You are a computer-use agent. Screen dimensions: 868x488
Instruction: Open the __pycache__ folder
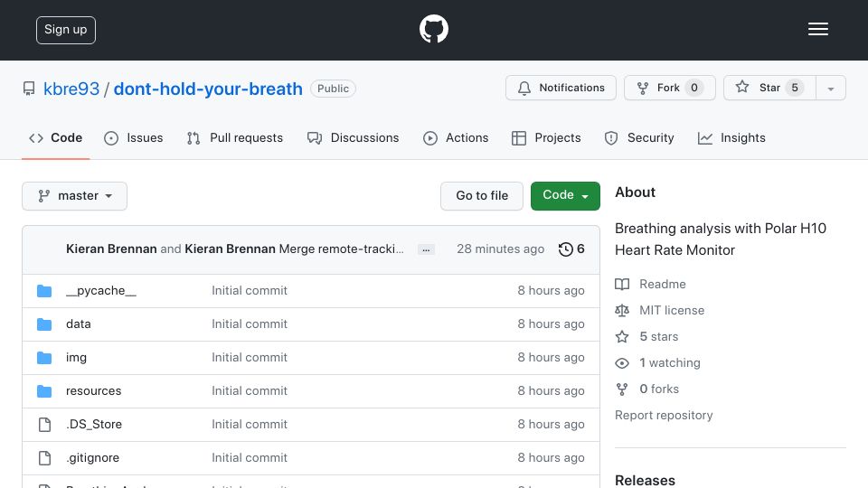click(100, 291)
